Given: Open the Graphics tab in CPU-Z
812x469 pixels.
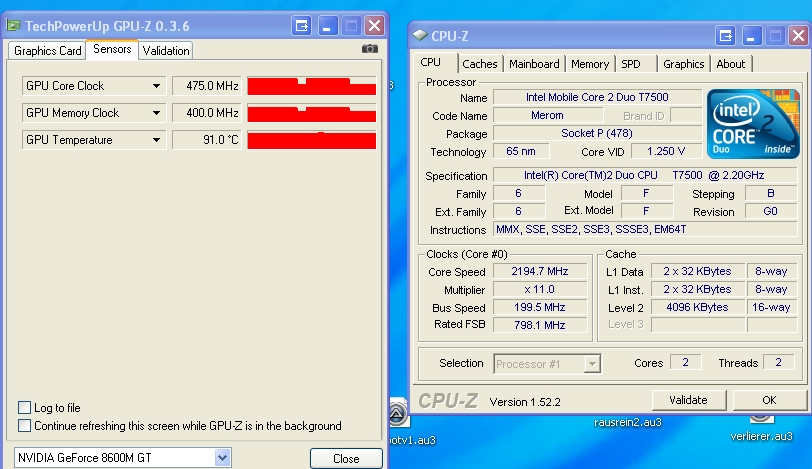Looking at the screenshot, I should [684, 64].
